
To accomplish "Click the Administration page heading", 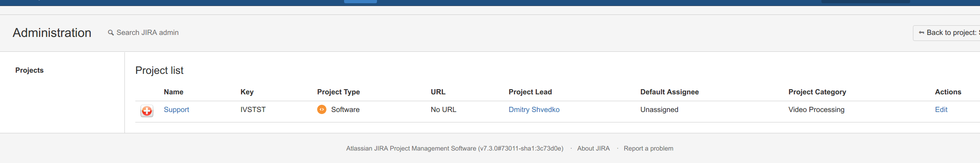I will 52,33.
